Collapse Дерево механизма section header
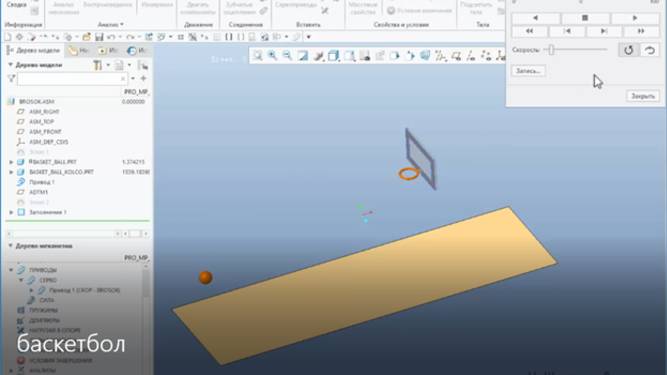Screen dimensions: 667x375 [x=11, y=246]
